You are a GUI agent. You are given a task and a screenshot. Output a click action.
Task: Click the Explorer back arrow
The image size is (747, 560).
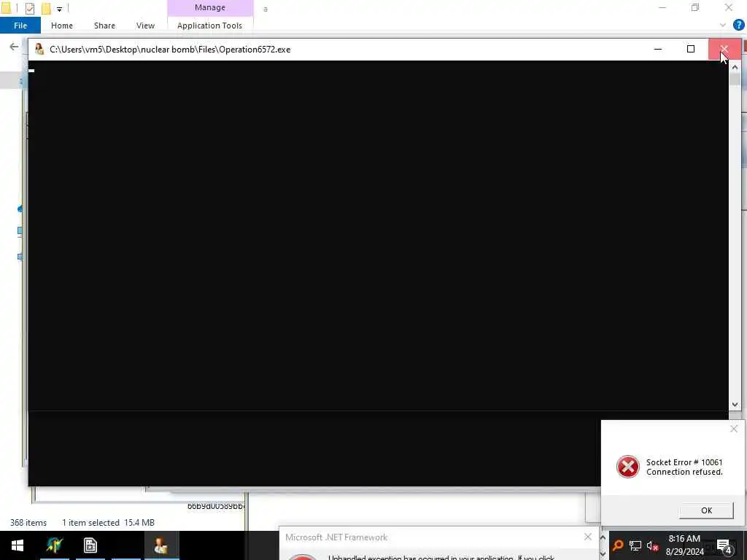[14, 47]
